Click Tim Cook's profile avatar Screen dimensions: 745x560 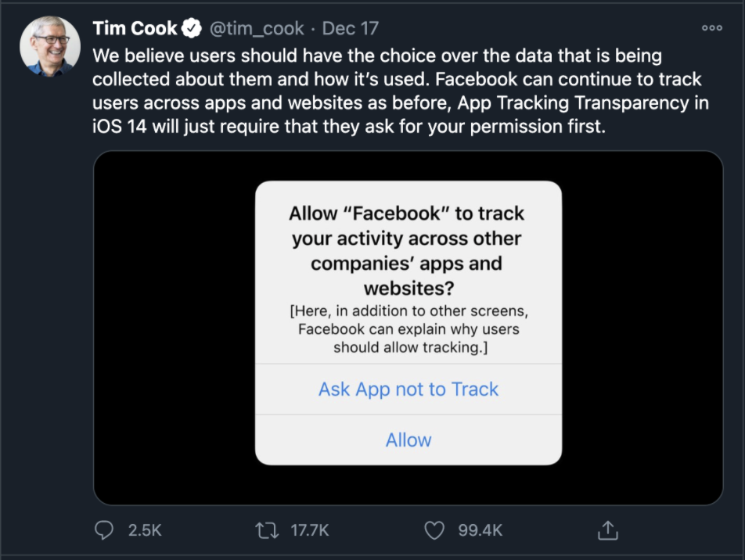pyautogui.click(x=49, y=46)
